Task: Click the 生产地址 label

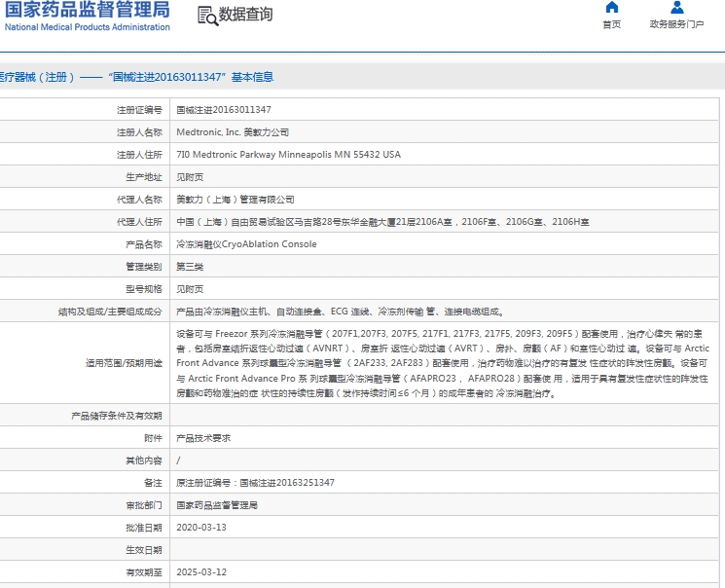Action: pos(144,177)
